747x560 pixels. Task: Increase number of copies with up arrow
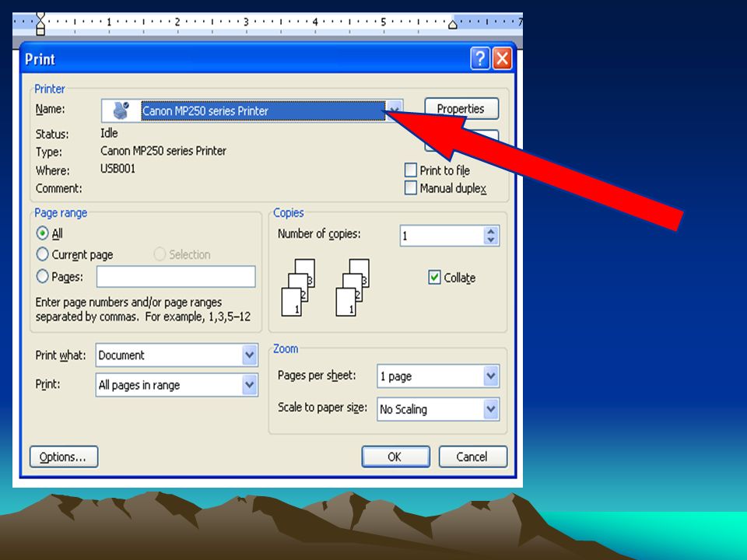(491, 232)
